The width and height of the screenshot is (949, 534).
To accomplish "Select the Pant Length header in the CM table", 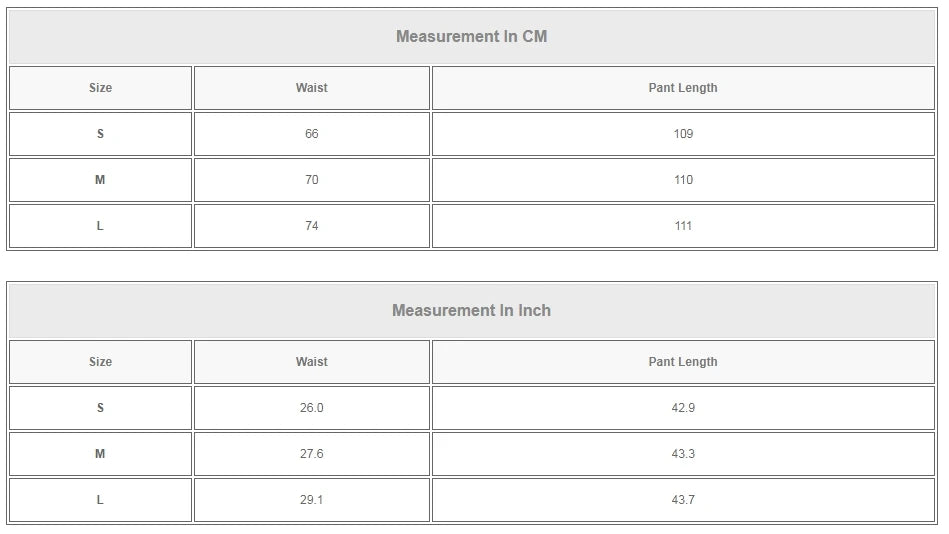I will pos(683,88).
